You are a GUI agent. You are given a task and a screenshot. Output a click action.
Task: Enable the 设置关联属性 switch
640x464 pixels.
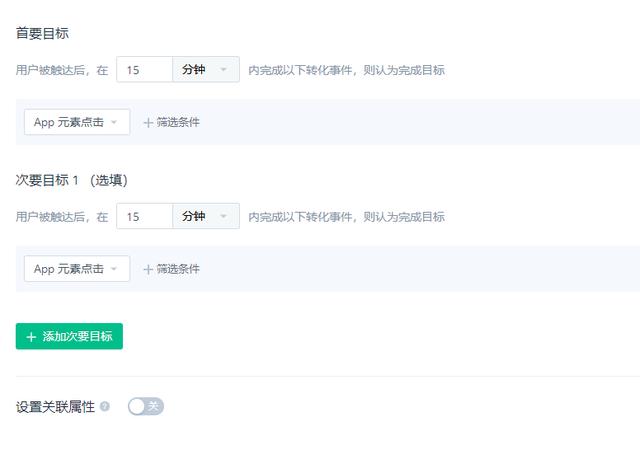pos(145,406)
